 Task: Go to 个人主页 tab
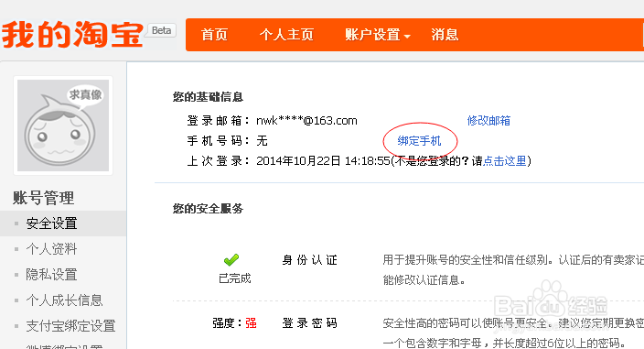coord(286,35)
